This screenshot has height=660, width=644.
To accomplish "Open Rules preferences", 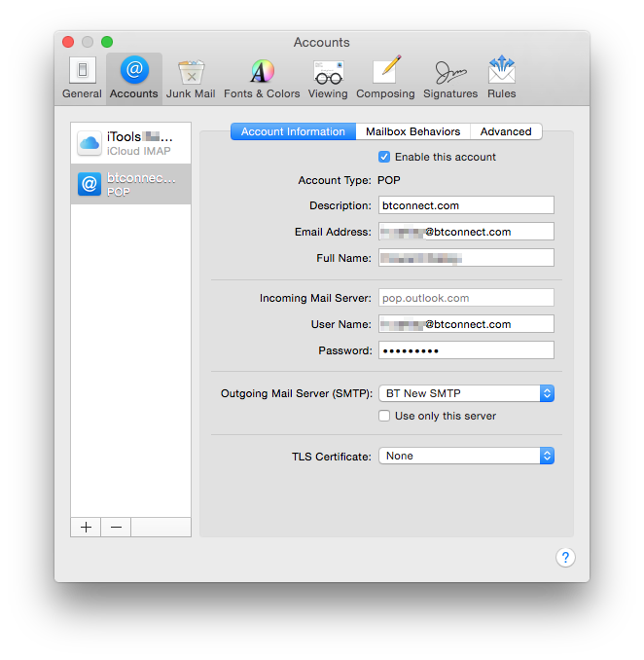I will 502,78.
